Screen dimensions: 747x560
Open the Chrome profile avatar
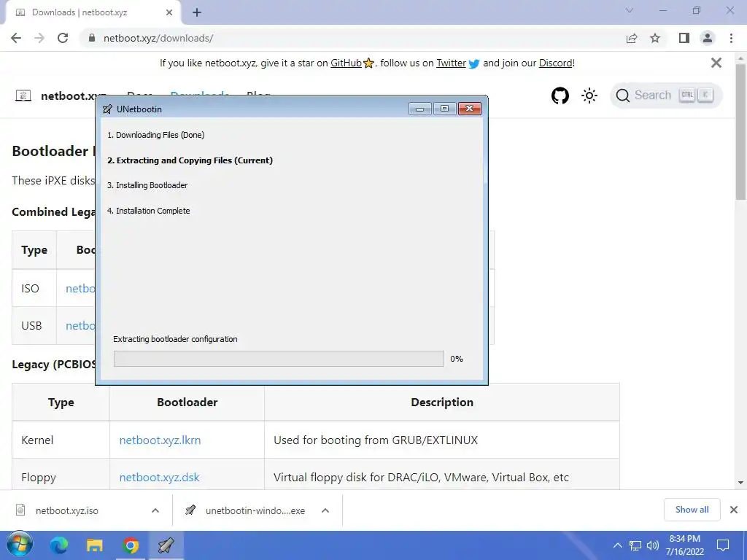(x=708, y=38)
